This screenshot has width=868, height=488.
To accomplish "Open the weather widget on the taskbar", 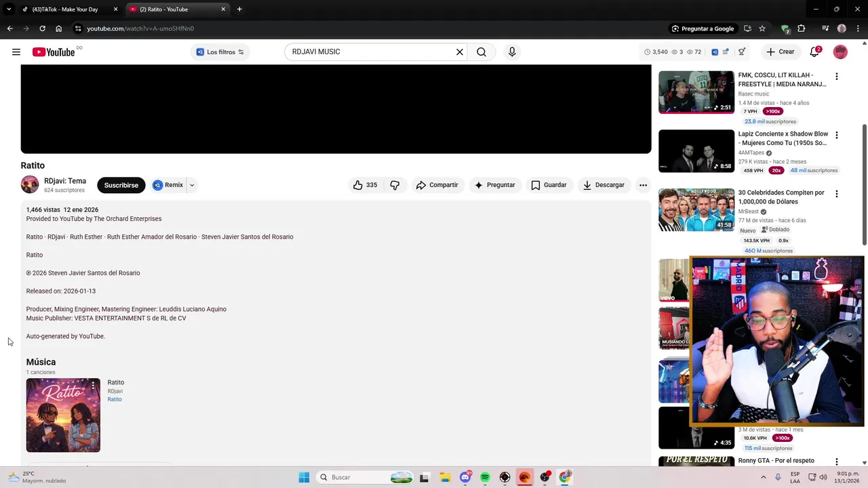I will coord(37,477).
